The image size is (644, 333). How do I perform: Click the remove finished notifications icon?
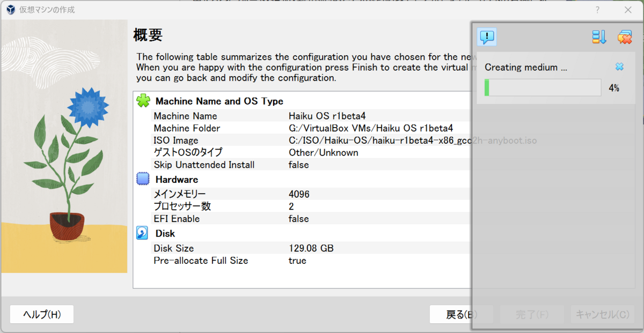(x=625, y=37)
